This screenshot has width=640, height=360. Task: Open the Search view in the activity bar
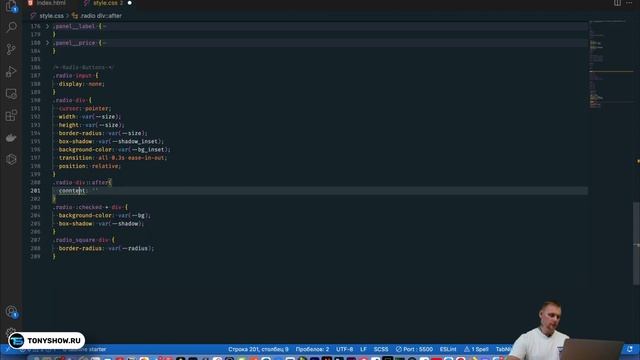[11, 27]
